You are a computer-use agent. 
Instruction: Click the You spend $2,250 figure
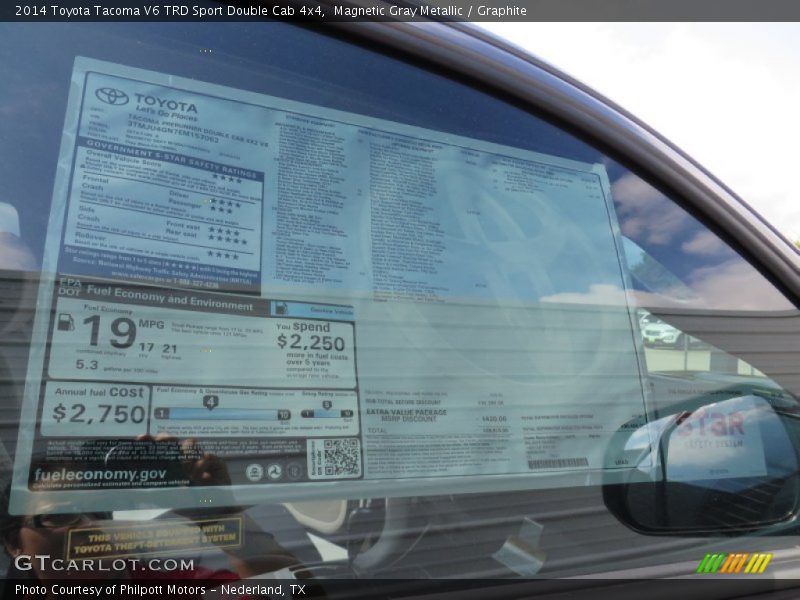[311, 341]
